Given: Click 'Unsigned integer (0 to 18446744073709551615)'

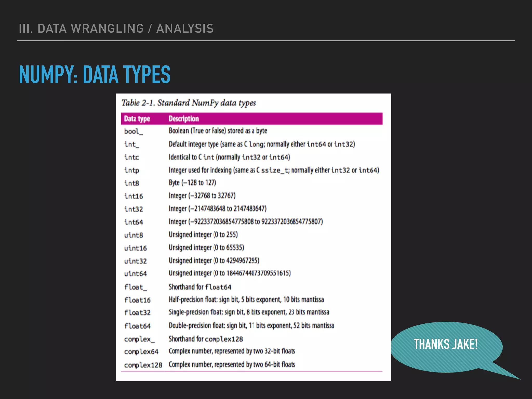Looking at the screenshot, I should pyautogui.click(x=230, y=273).
